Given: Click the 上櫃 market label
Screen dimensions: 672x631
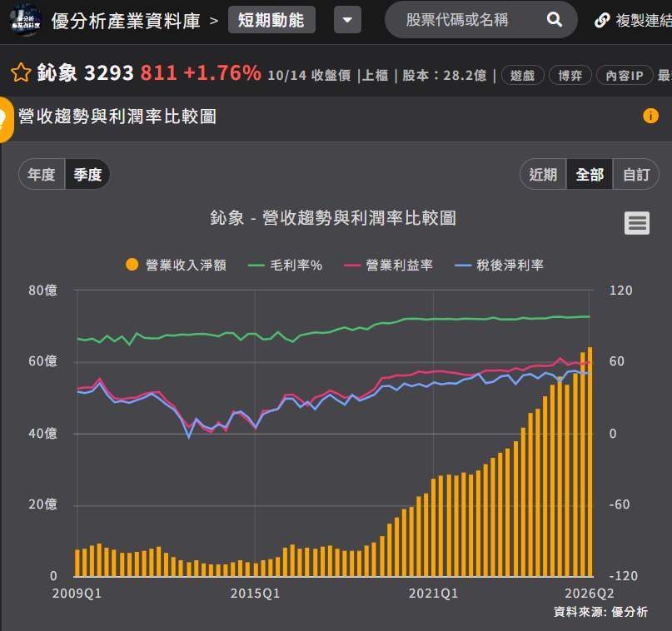Looking at the screenshot, I should point(376,76).
